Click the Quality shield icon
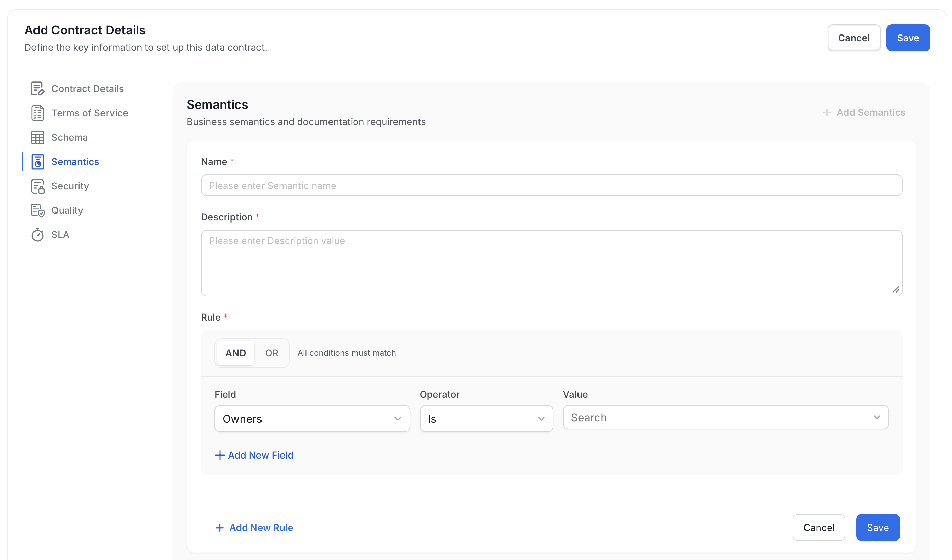This screenshot has height=560, width=952. click(38, 210)
